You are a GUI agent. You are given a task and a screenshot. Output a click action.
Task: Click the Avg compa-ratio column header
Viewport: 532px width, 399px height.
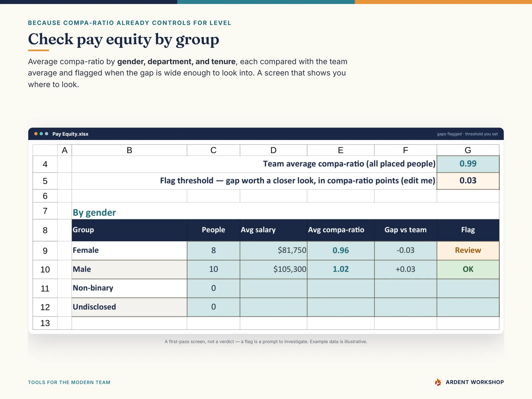point(340,230)
